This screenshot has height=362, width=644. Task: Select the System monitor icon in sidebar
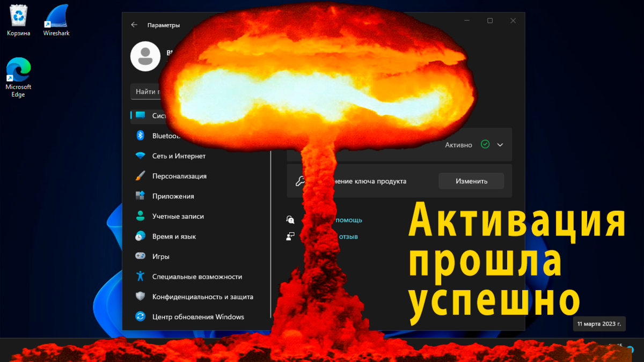tap(141, 115)
